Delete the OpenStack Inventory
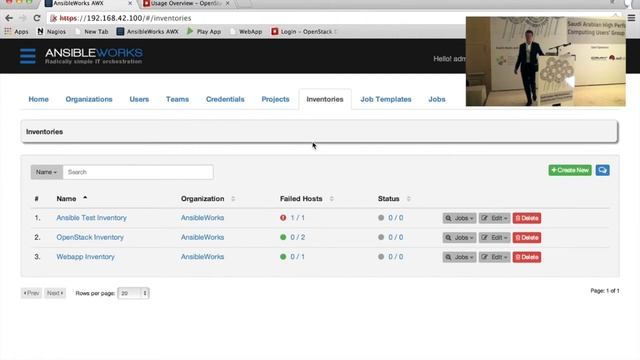Screen dimensions: 640x360 coord(527,238)
